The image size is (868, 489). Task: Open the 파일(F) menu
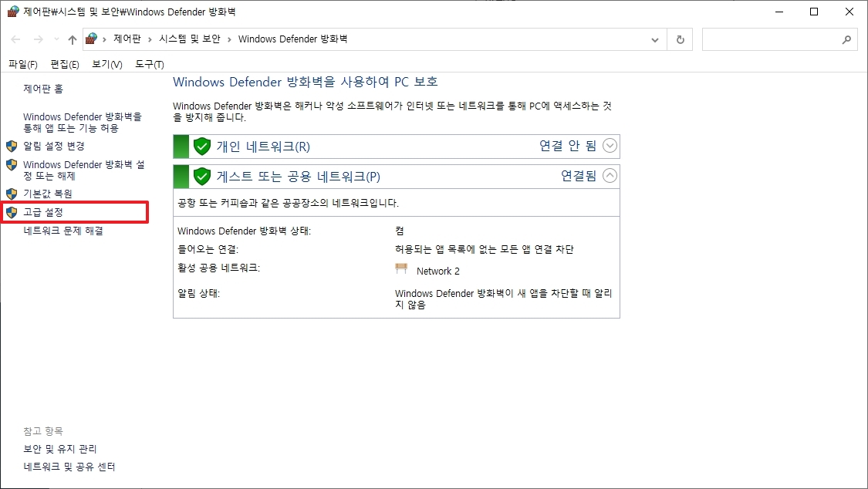tap(22, 64)
